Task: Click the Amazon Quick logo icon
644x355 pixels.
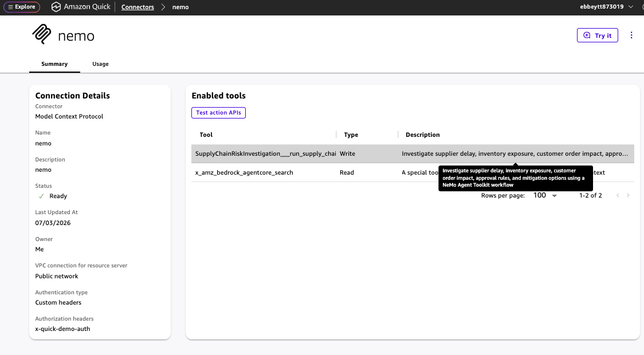Action: [x=56, y=7]
